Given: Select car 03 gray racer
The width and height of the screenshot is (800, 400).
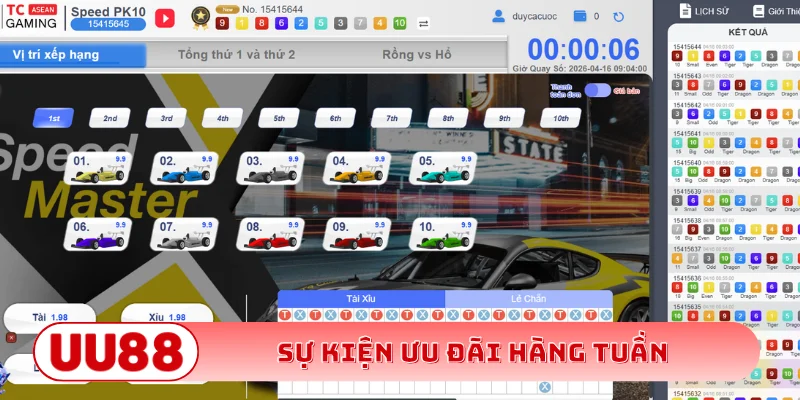Looking at the screenshot, I should pyautogui.click(x=270, y=168).
